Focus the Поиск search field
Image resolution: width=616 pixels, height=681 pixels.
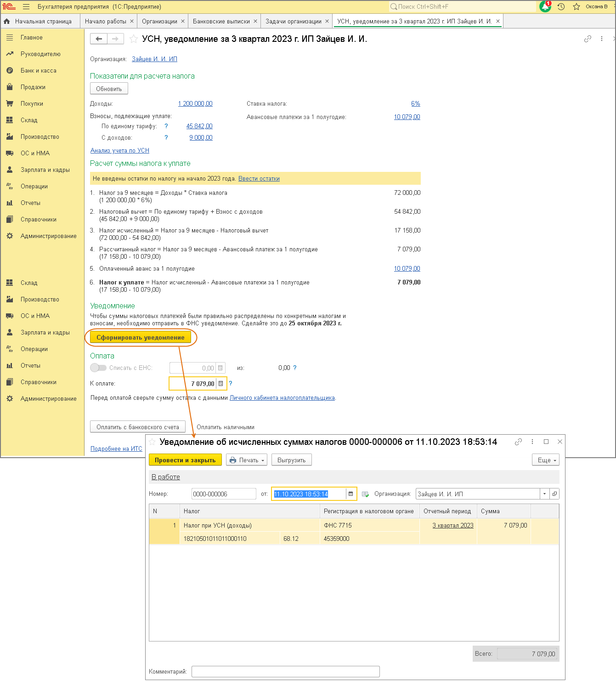(462, 6)
